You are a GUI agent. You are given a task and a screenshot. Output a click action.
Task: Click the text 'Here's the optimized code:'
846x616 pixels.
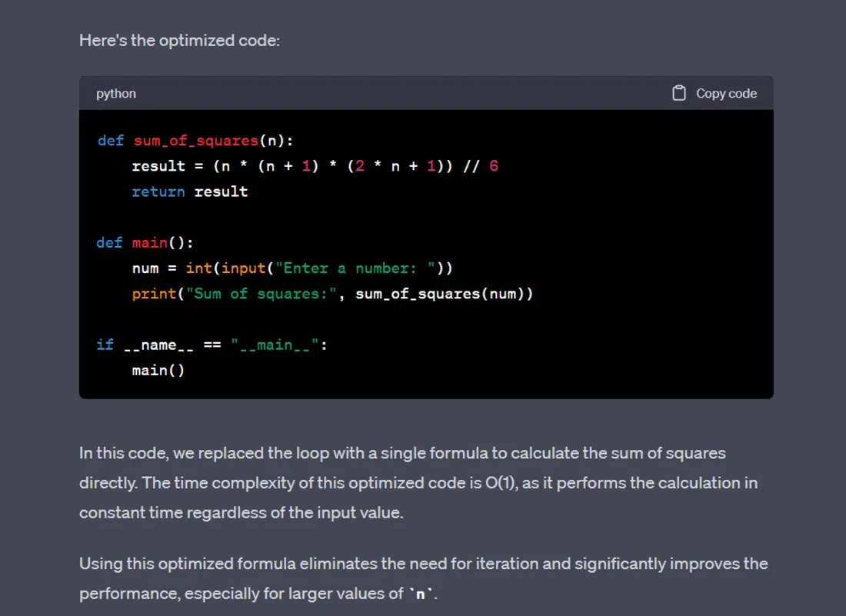180,41
